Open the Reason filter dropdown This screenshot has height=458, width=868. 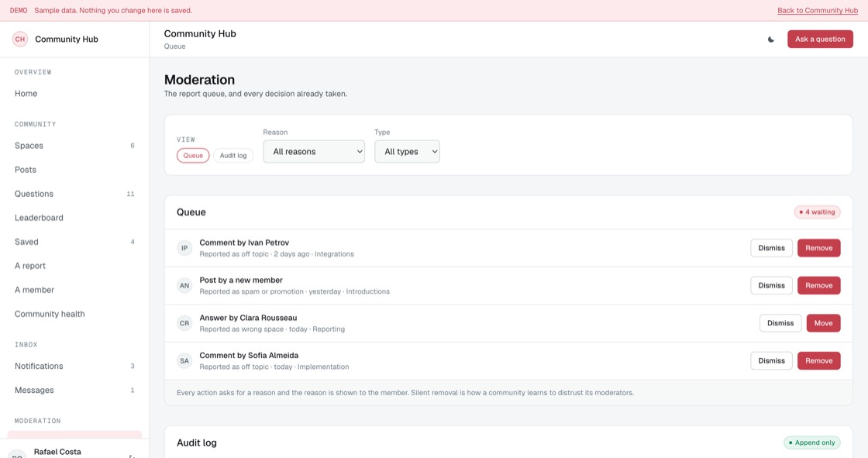pos(314,152)
